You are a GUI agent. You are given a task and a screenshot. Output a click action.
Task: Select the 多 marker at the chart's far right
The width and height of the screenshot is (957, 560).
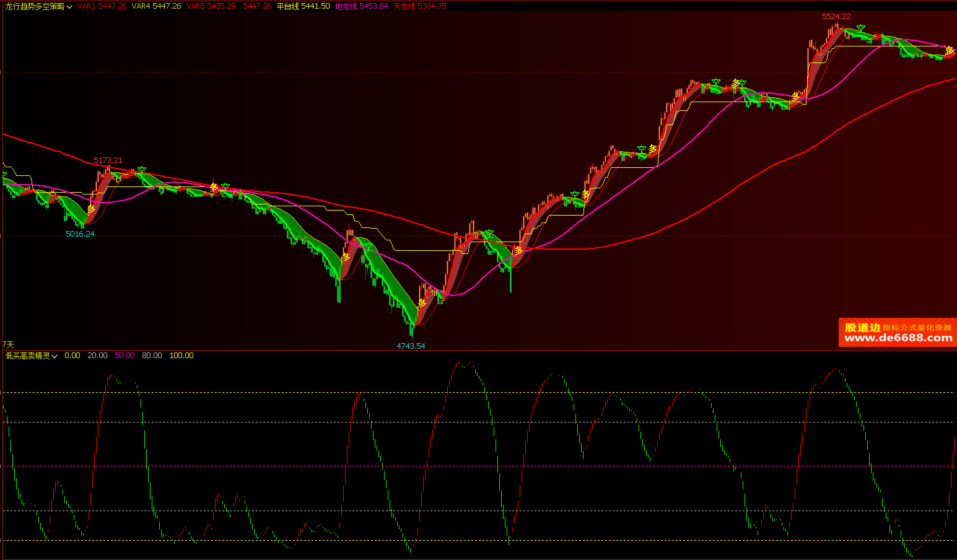click(x=949, y=51)
